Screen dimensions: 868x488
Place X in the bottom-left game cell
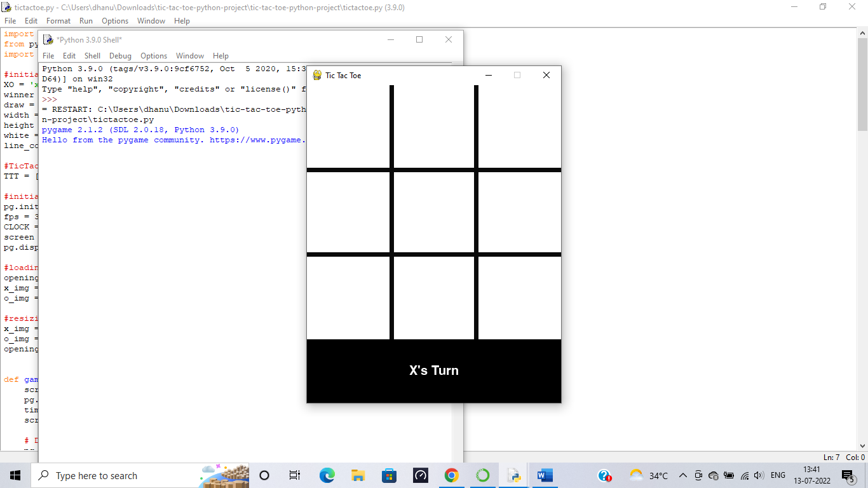point(348,298)
